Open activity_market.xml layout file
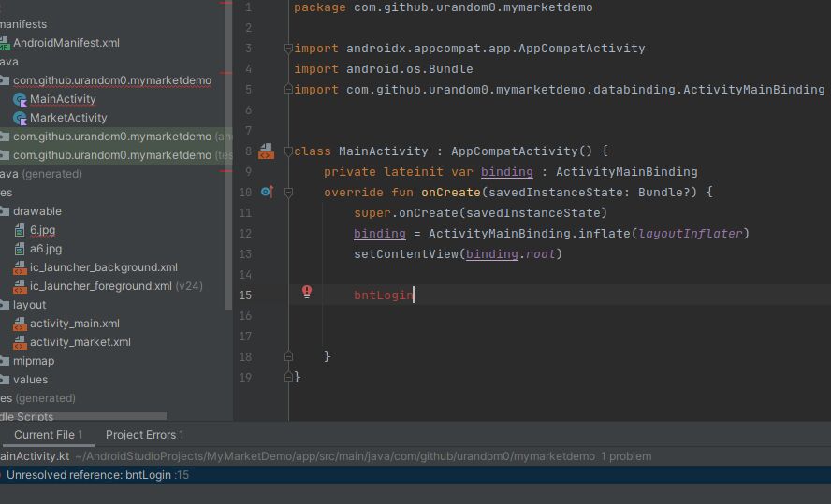Viewport: 831px width, 504px height. [80, 342]
